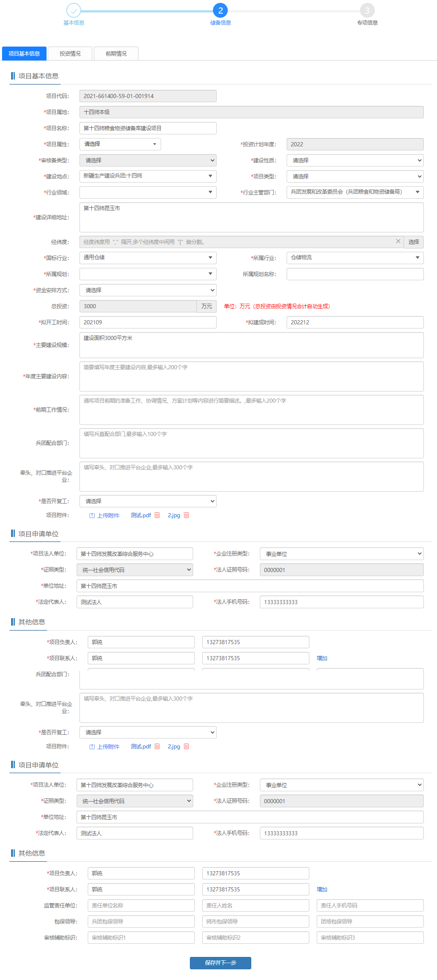Click the 项目名称 input field
Viewport: 437px width, 980px height.
(x=147, y=128)
